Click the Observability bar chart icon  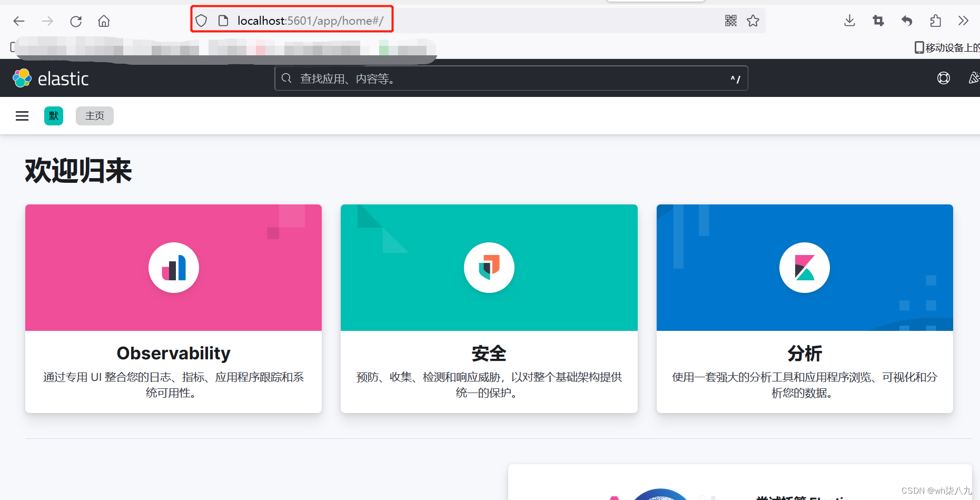click(x=174, y=268)
